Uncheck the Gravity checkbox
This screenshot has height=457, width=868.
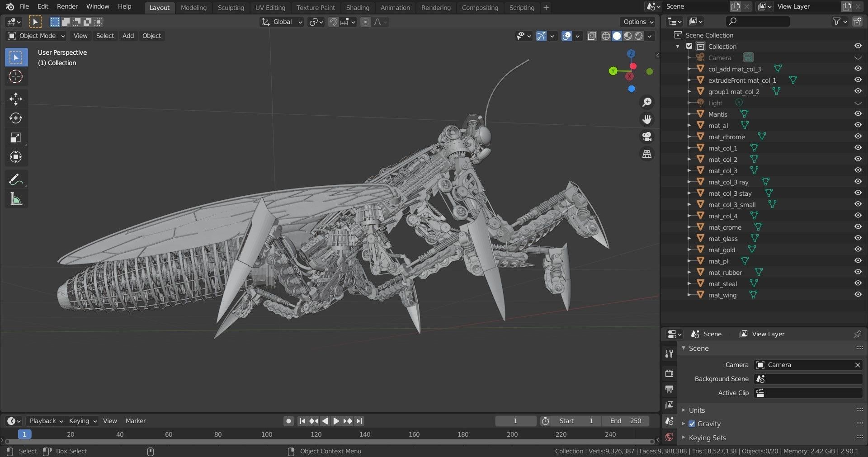[692, 424]
